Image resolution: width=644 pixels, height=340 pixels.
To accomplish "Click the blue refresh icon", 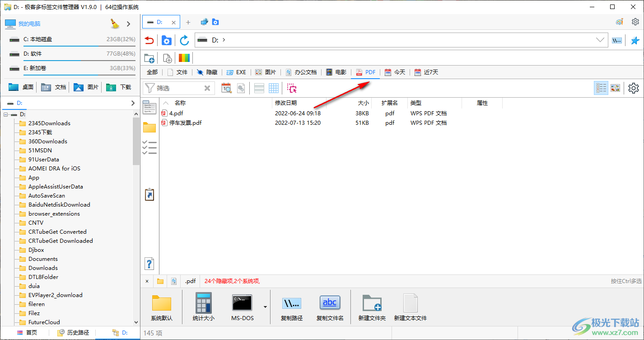I will [184, 40].
